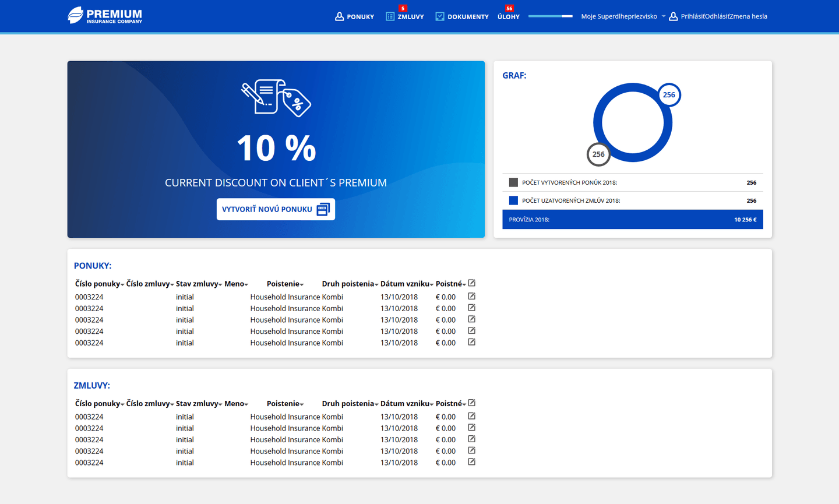Open the red 5 notification badge on Zmluvy
The width and height of the screenshot is (839, 504).
[403, 8]
